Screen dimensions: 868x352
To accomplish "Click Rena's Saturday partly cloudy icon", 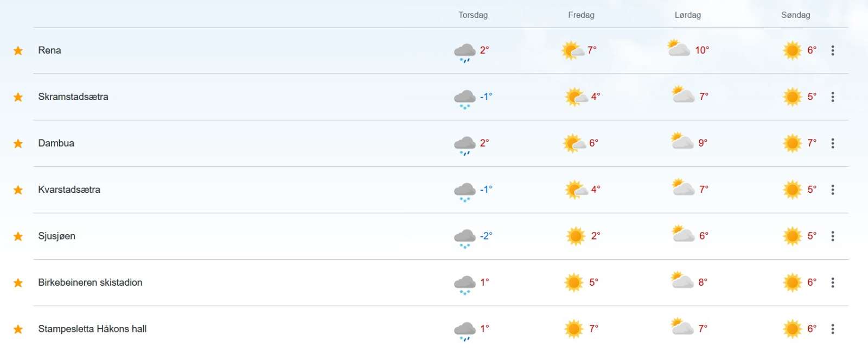I will pyautogui.click(x=679, y=48).
